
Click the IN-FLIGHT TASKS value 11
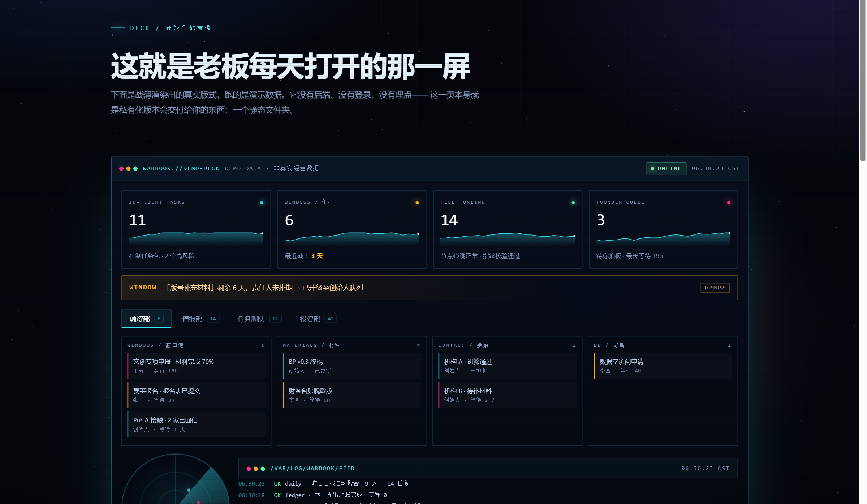(x=137, y=220)
